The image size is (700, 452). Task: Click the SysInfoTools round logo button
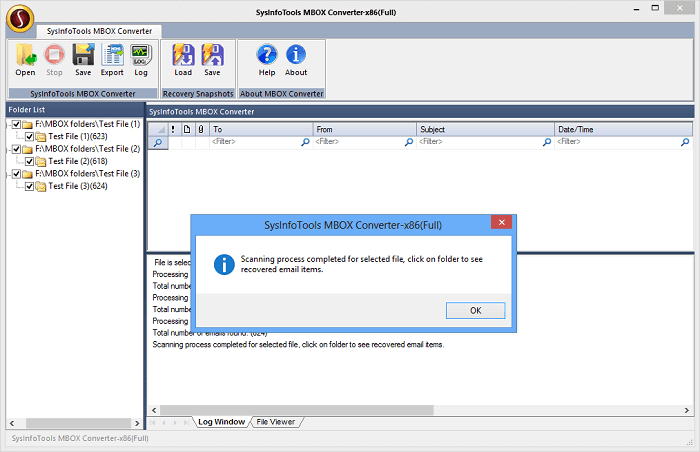(20, 19)
